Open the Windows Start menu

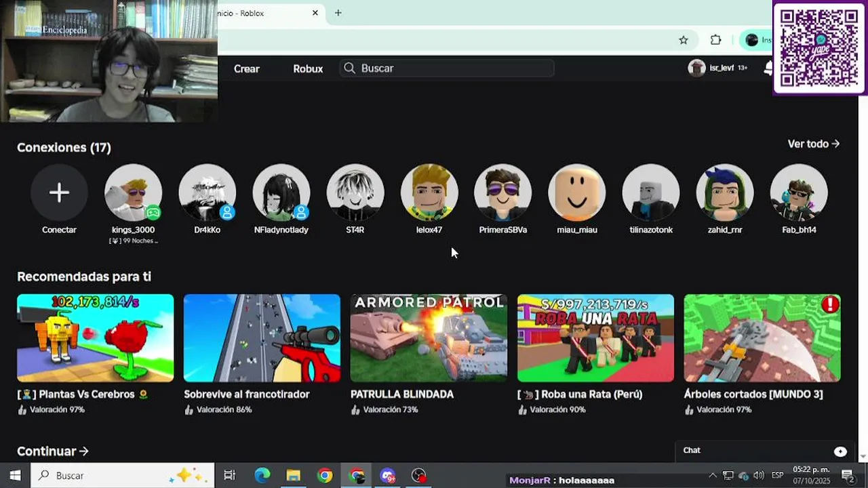pyautogui.click(x=15, y=475)
